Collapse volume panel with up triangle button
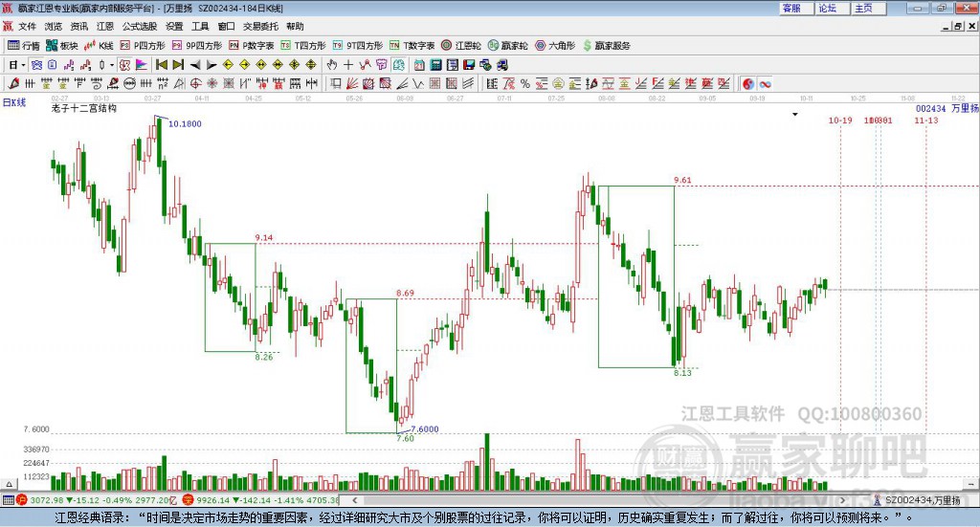 pyautogui.click(x=10, y=484)
